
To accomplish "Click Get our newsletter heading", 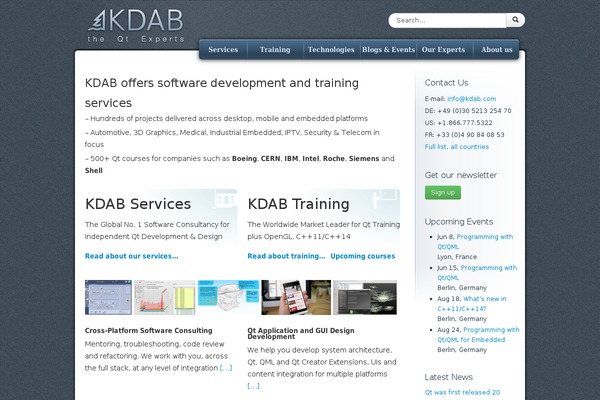I will tap(461, 175).
